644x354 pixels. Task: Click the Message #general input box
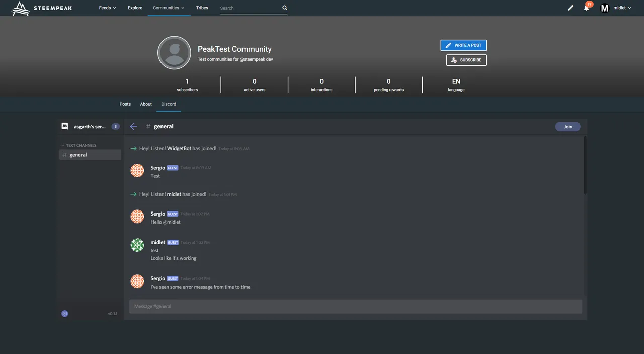(355, 306)
